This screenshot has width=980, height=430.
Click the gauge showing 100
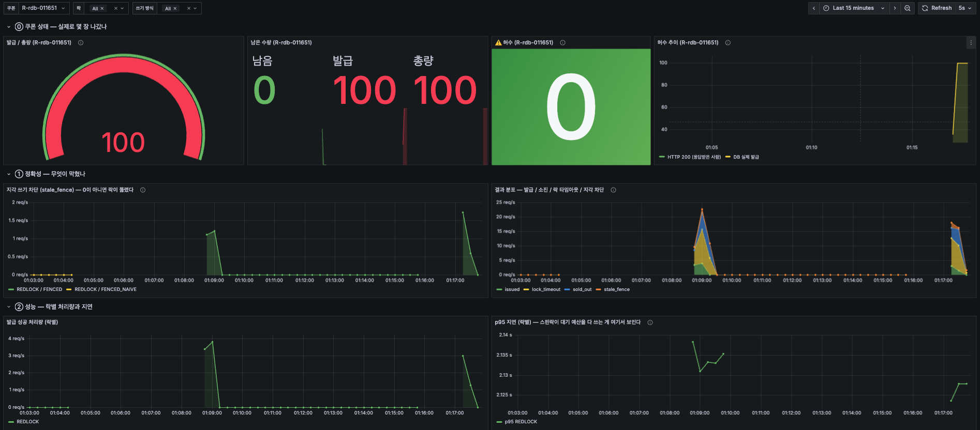click(x=123, y=106)
